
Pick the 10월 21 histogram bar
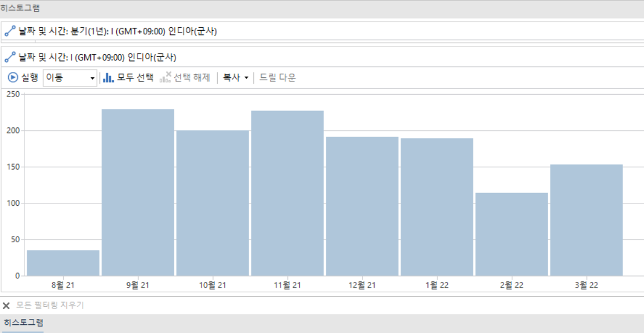point(213,203)
